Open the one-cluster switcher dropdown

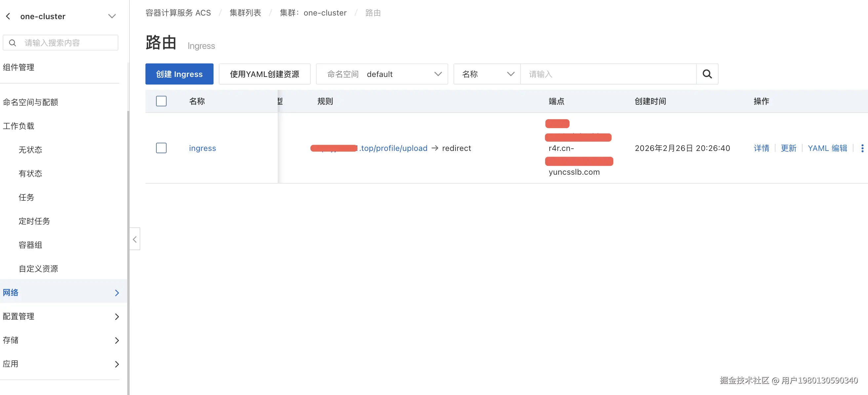coord(112,16)
